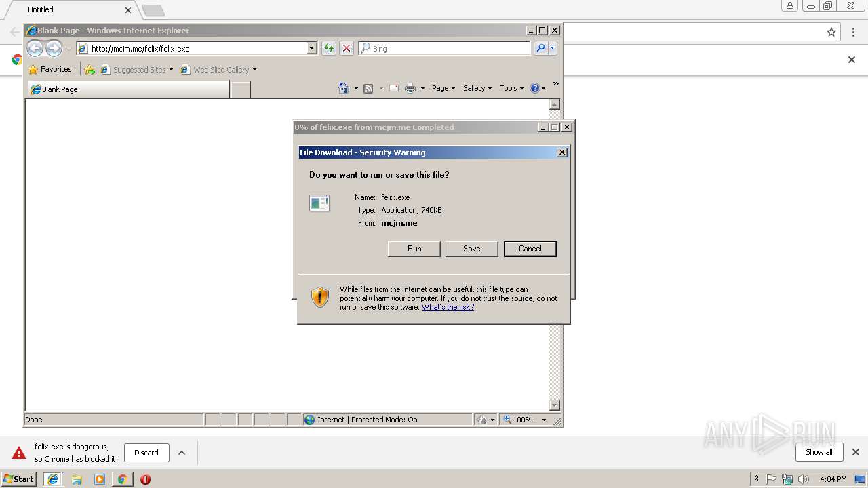Viewport: 868px width, 488px height.
Task: Open the Web Slice Gallery link
Action: coord(218,69)
